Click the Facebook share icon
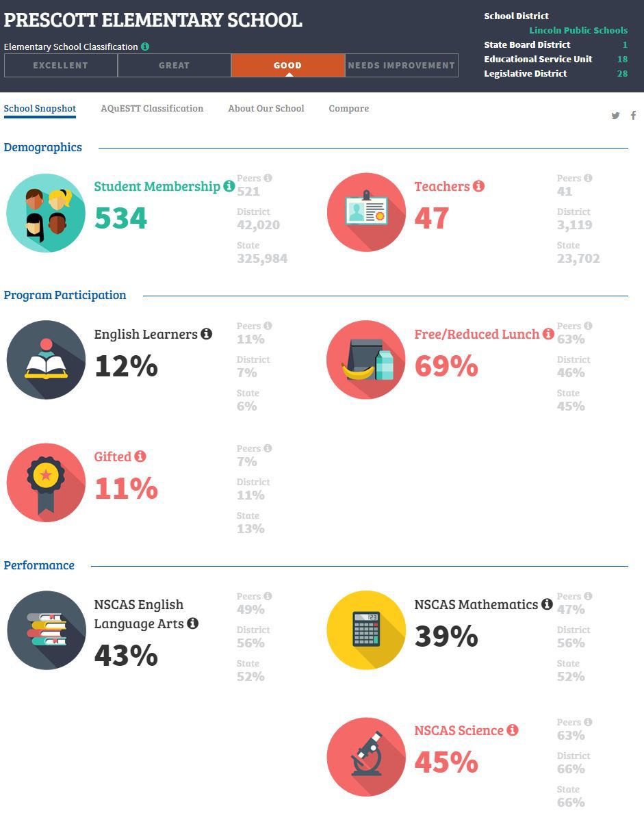This screenshot has width=644, height=813. 633,115
